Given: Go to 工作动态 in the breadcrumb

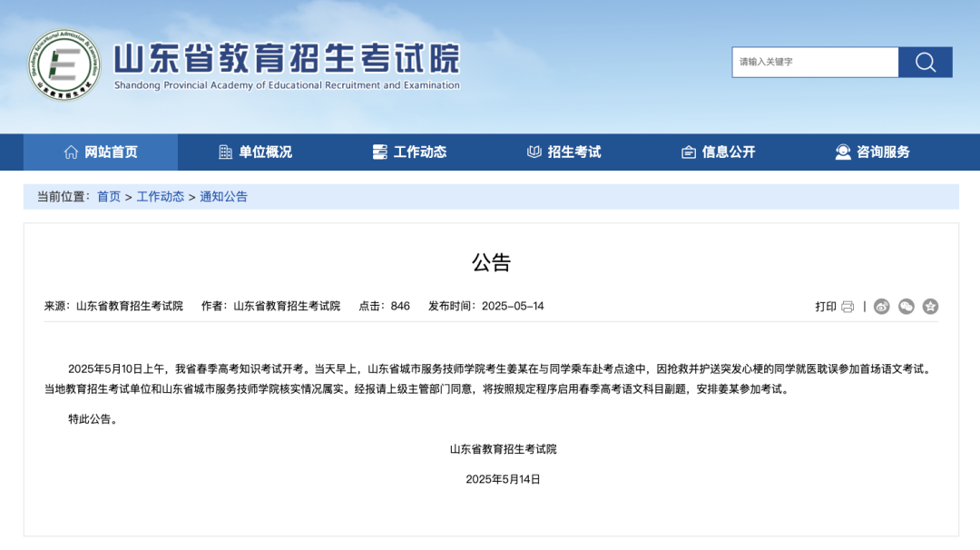Looking at the screenshot, I should click(x=161, y=197).
